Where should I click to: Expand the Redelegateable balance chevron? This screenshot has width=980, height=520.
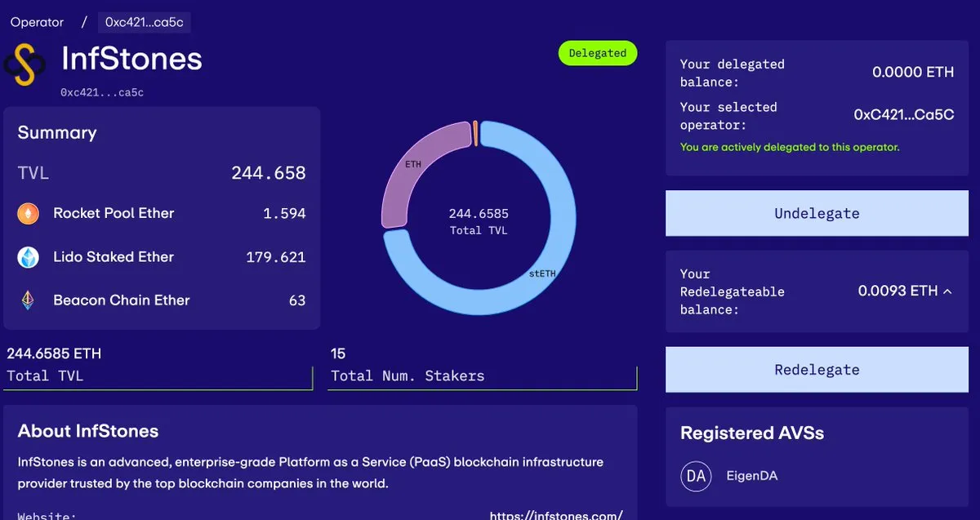(948, 291)
